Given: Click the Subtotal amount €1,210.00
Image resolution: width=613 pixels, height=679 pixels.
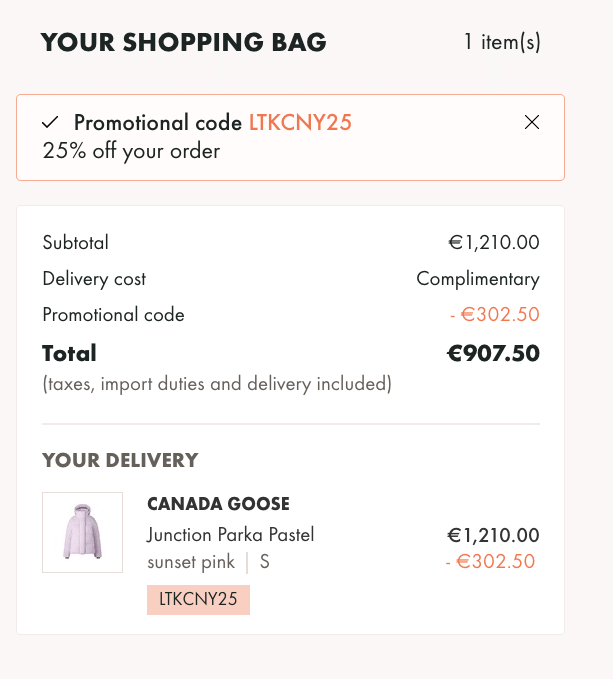Looking at the screenshot, I should [x=494, y=242].
